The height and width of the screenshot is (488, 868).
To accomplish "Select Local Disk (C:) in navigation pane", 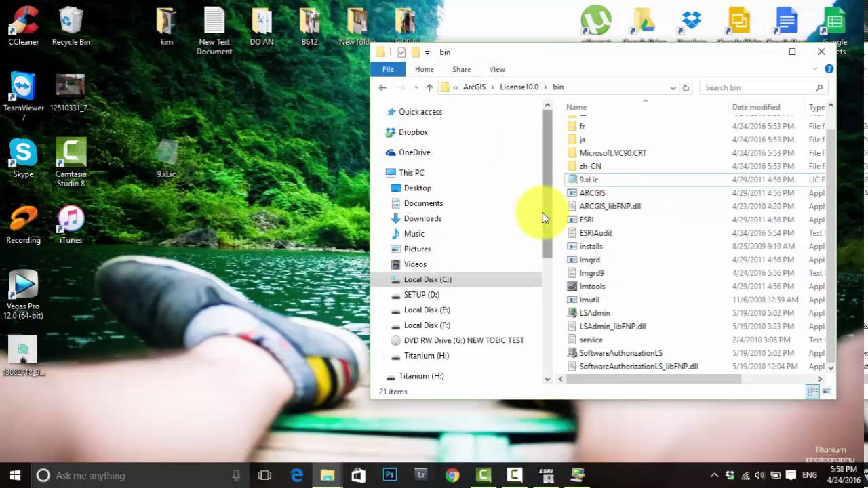I will click(456, 279).
